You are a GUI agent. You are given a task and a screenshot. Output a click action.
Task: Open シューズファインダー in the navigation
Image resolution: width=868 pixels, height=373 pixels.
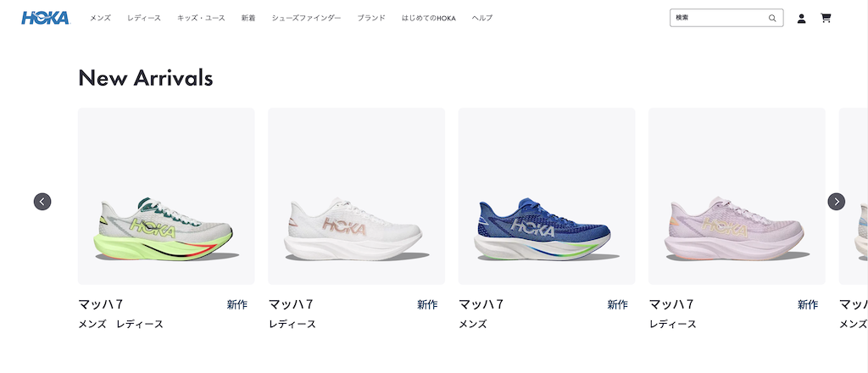point(306,19)
